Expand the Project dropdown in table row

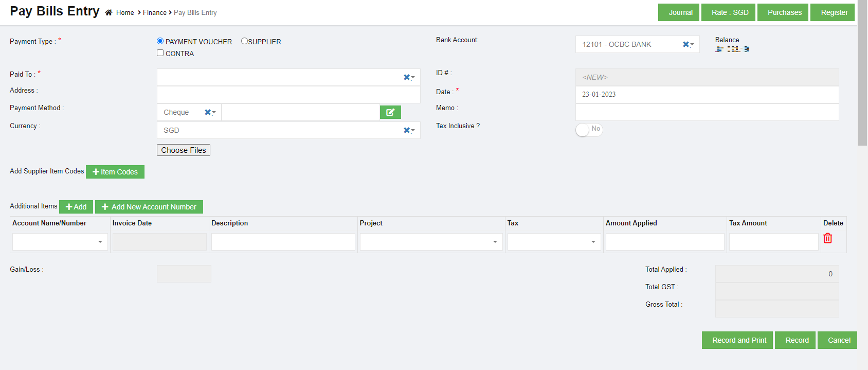coord(430,242)
